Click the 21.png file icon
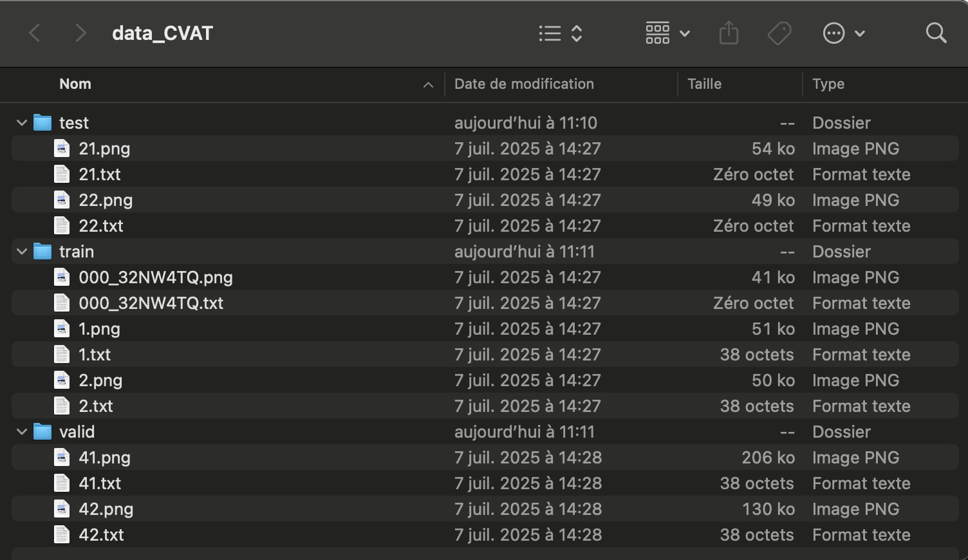This screenshot has height=560, width=968. click(x=62, y=148)
